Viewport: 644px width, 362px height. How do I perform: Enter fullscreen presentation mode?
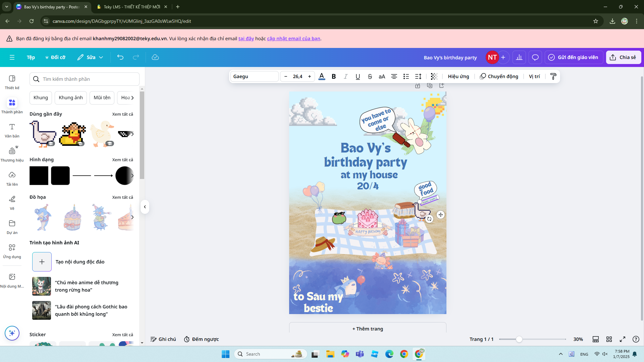click(x=623, y=339)
